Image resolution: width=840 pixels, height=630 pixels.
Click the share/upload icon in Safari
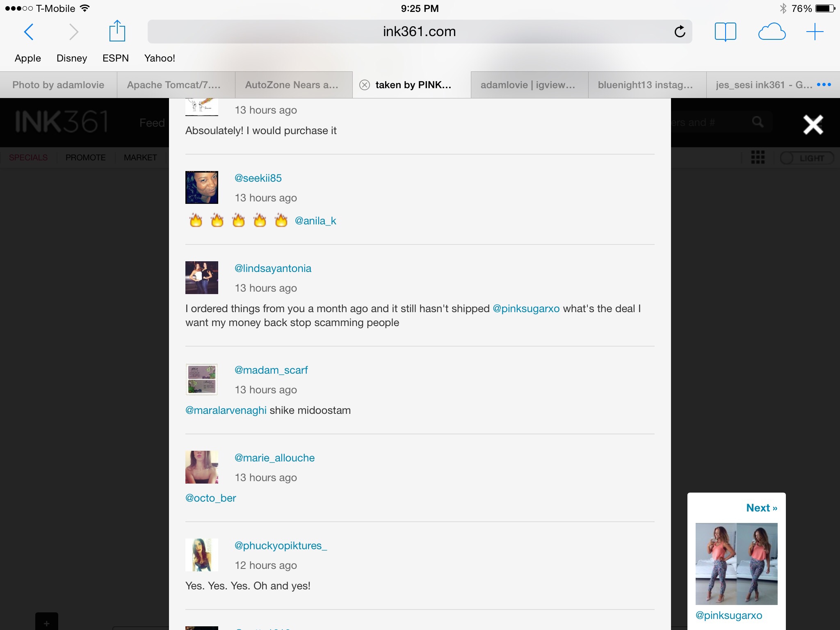click(x=117, y=31)
